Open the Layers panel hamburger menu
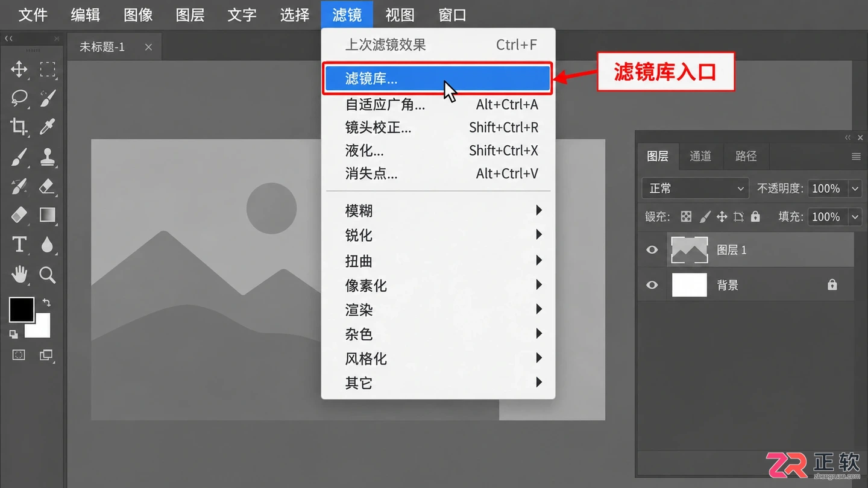 click(x=856, y=156)
